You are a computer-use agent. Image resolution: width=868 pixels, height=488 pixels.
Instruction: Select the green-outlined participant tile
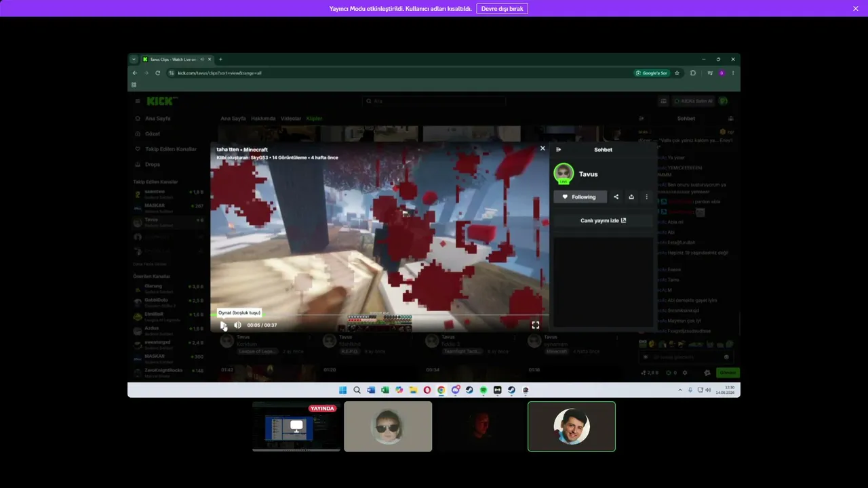(x=572, y=426)
